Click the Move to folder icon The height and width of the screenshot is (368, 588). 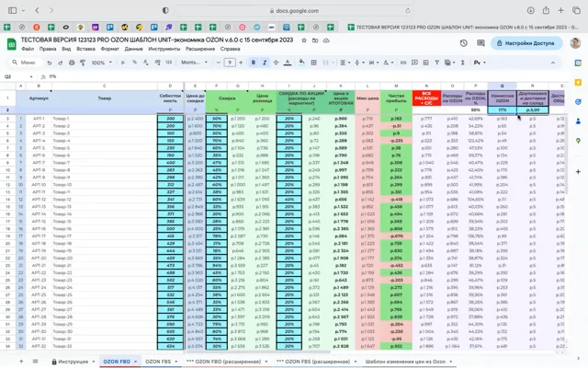coord(315,40)
